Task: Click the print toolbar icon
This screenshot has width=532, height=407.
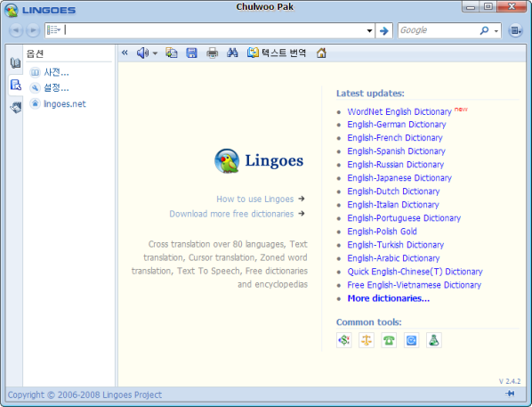Action: pos(213,53)
